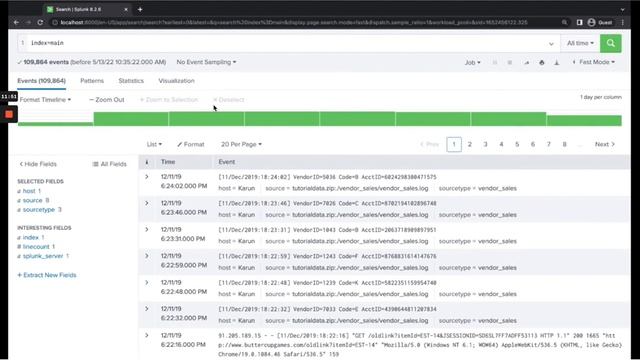Open the All time range picker

tap(580, 43)
